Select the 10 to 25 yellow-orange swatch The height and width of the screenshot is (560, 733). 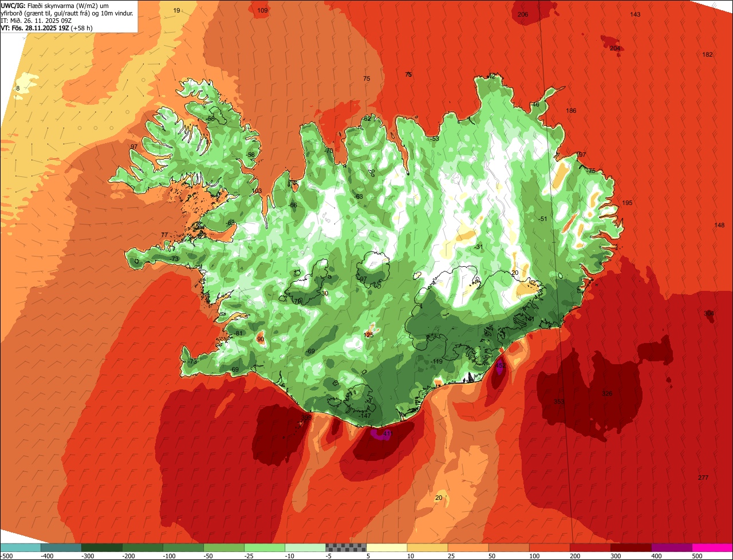point(427,547)
